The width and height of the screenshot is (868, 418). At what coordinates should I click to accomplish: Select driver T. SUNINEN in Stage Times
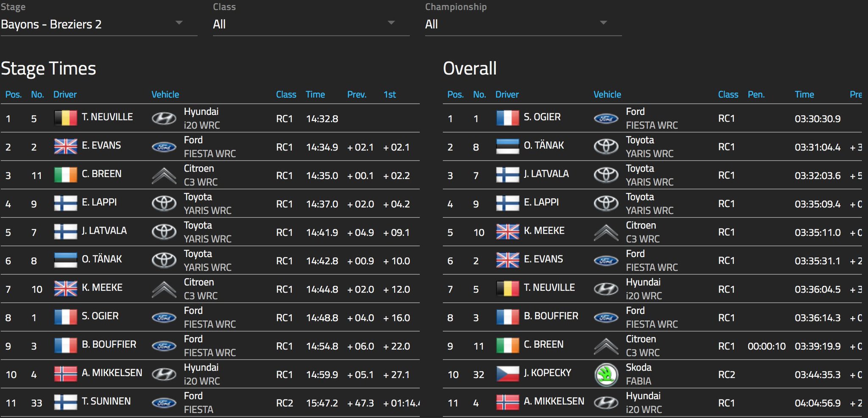pos(106,401)
